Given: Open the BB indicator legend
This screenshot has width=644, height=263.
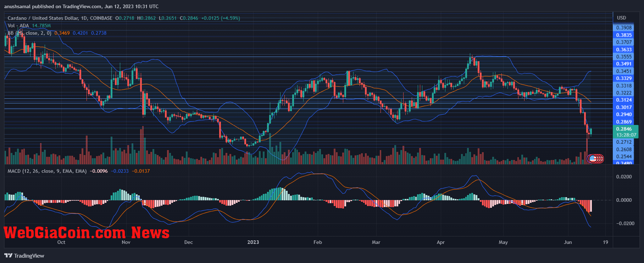Looking at the screenshot, I should pyautogui.click(x=30, y=33).
